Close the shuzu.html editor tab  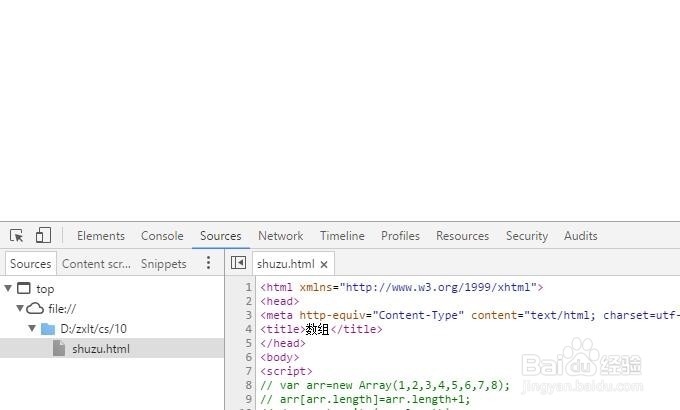tap(324, 264)
